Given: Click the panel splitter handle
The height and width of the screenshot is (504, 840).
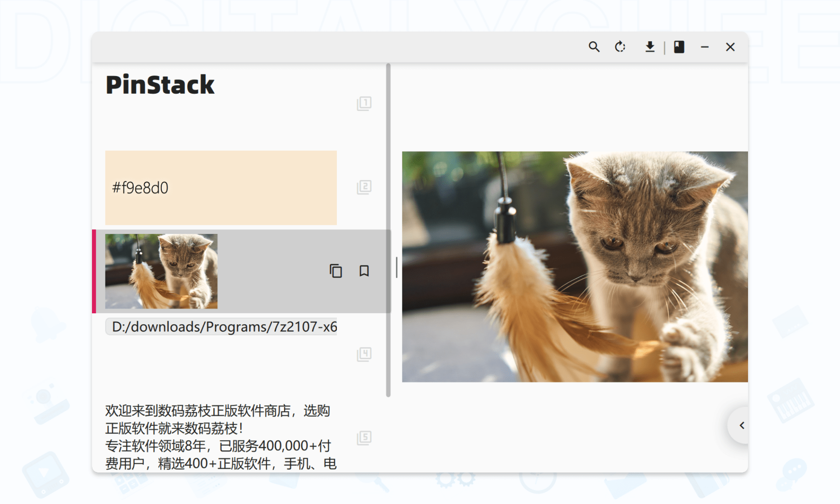Looking at the screenshot, I should [x=396, y=268].
